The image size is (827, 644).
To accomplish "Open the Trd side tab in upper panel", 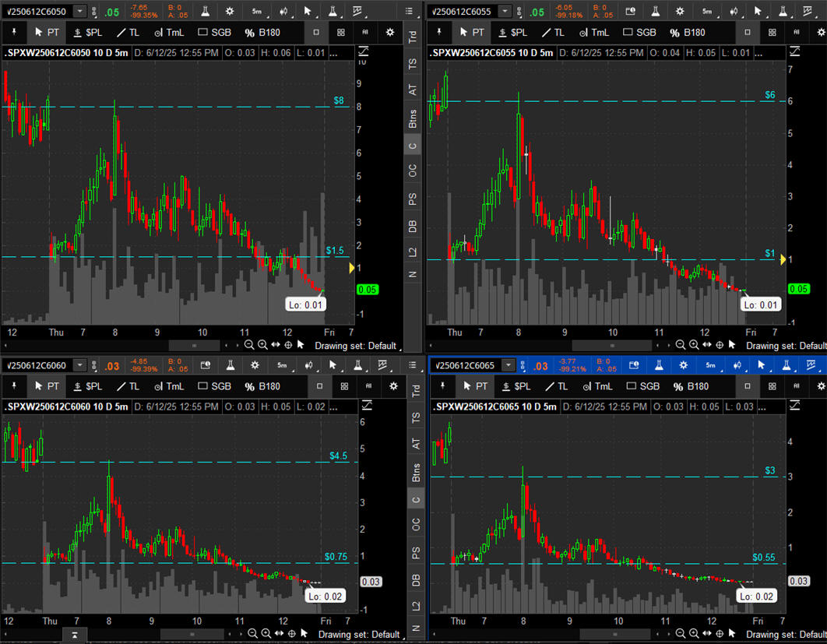I will pyautogui.click(x=413, y=37).
